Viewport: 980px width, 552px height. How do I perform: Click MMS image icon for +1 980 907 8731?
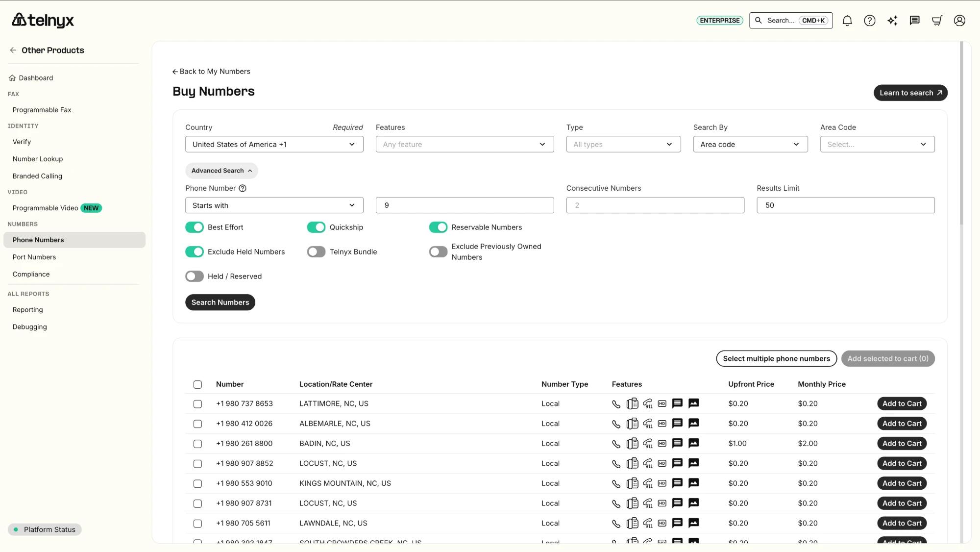693,503
